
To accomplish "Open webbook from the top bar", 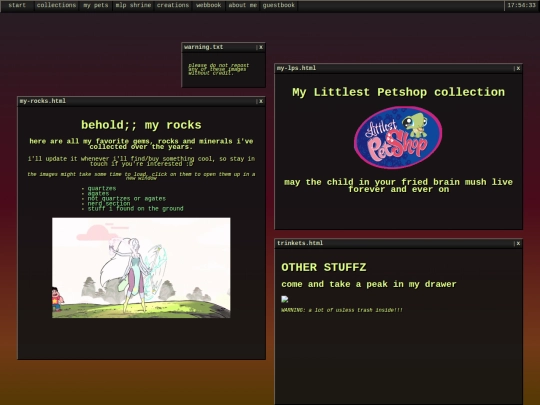I will [x=209, y=6].
